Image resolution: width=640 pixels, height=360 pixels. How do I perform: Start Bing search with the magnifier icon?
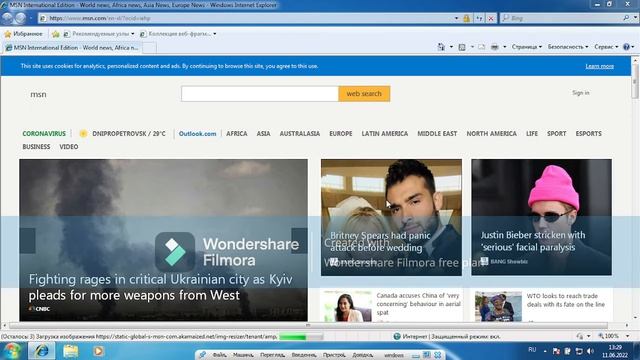pos(626,18)
